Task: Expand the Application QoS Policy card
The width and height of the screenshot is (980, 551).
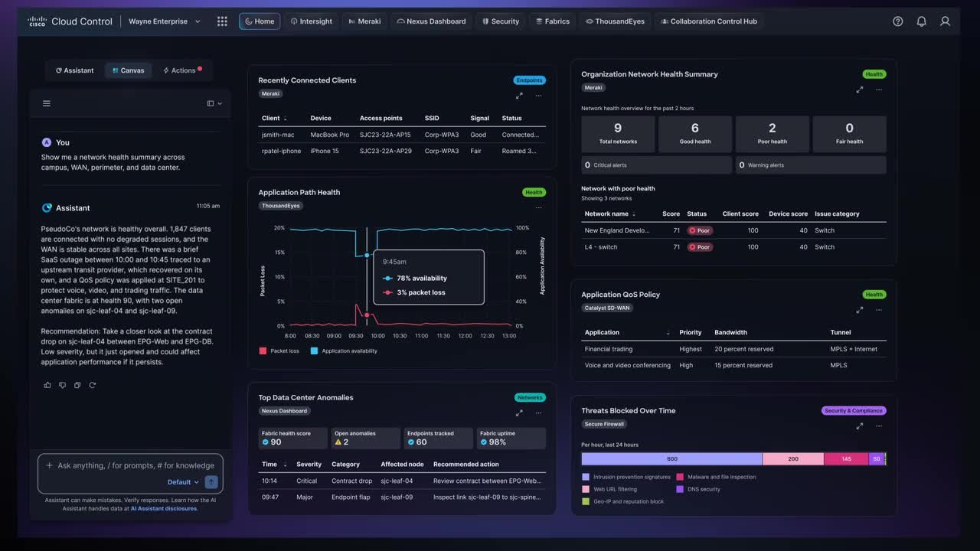Action: click(x=860, y=310)
